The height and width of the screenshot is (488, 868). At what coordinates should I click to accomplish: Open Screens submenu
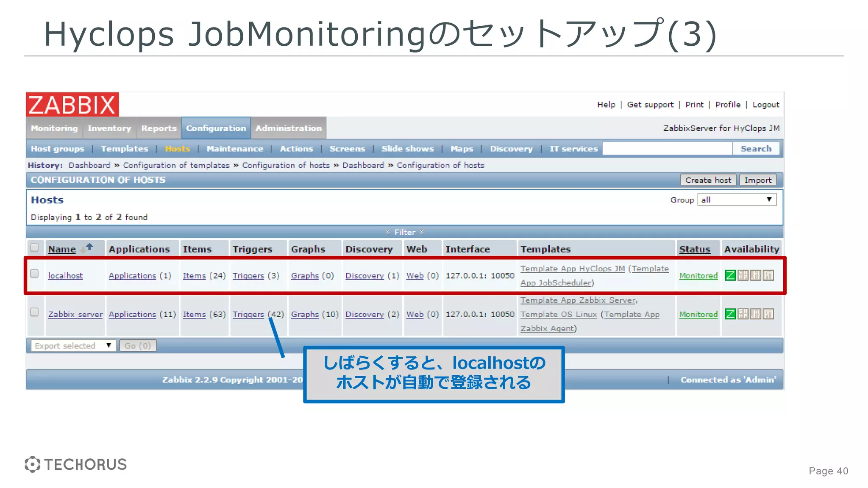pos(347,149)
